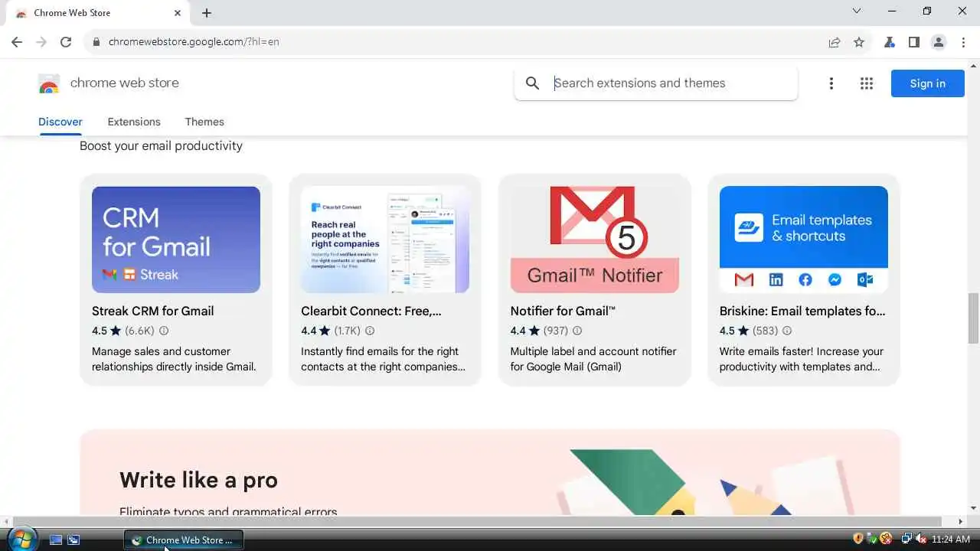Click the share page icon in address bar

[835, 42]
